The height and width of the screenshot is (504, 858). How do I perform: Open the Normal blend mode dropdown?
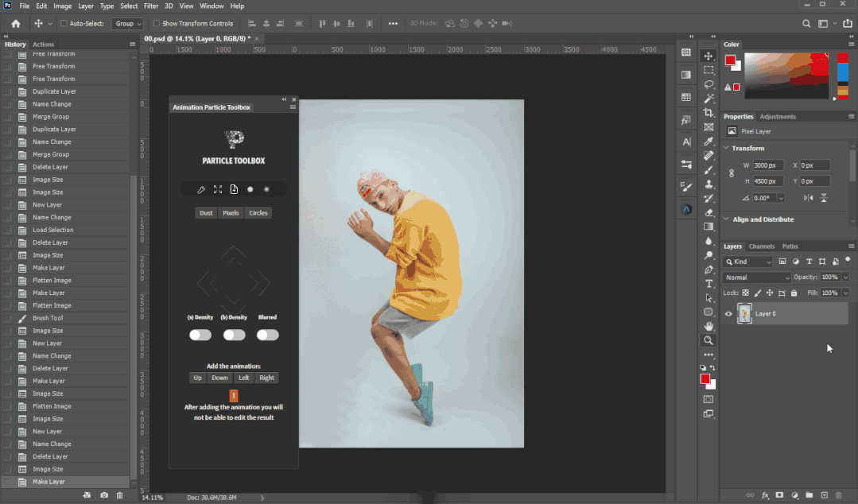[757, 277]
